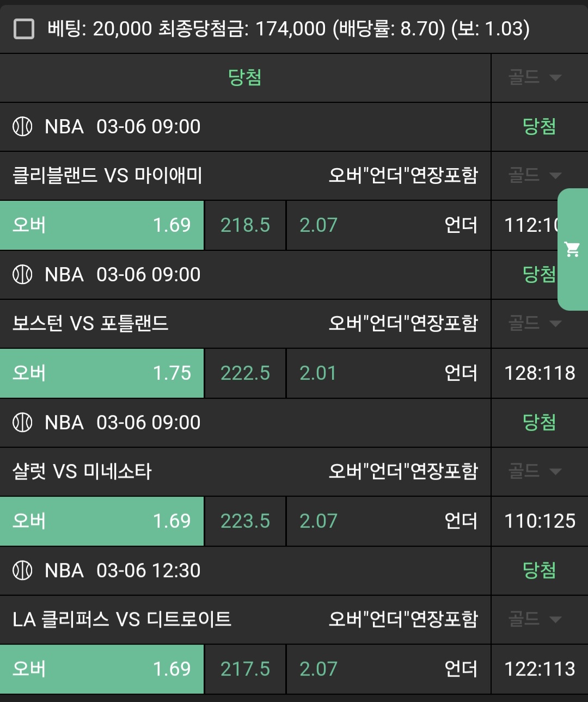This screenshot has width=588, height=702.
Task: Select 오버 1.69 at the 223.5 line
Action: coord(102,521)
